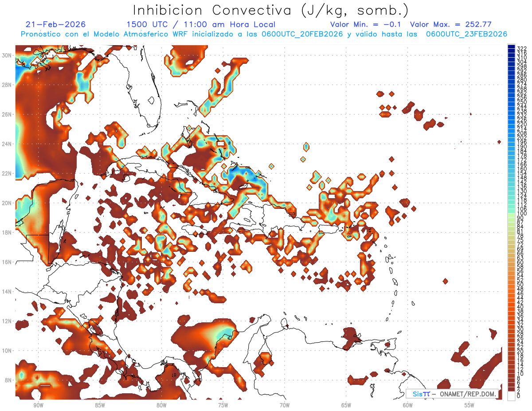The height and width of the screenshot is (411, 532).
Task: Click the pale green color bar swatch near 90
Action: [511, 216]
